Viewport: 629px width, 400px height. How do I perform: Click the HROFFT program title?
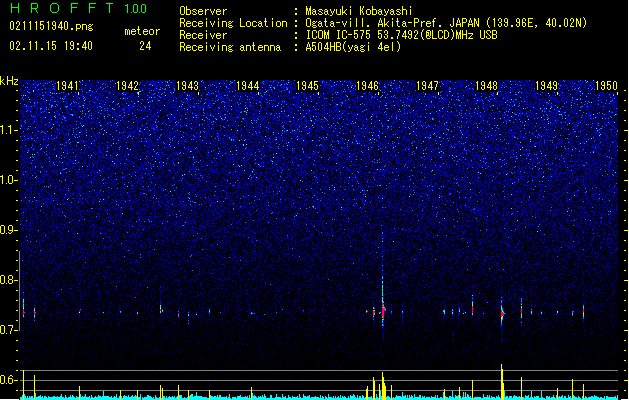(62, 8)
